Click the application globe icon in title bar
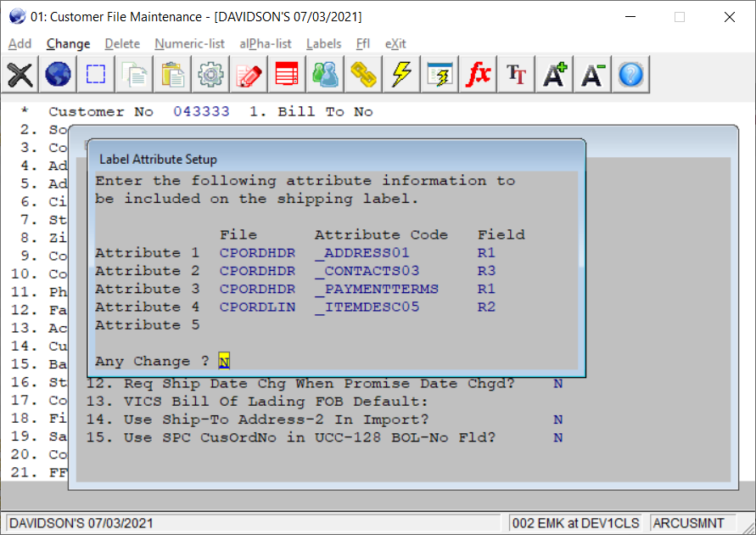 point(17,16)
